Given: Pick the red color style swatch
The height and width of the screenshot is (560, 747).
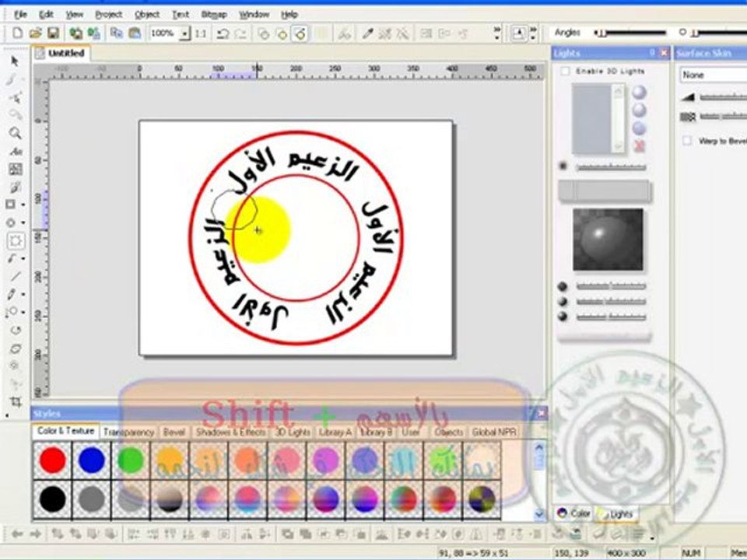Looking at the screenshot, I should click(x=52, y=460).
